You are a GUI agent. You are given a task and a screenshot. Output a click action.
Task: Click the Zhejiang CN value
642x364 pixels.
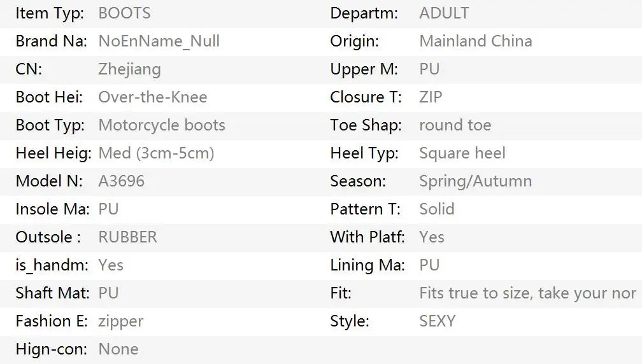click(129, 69)
